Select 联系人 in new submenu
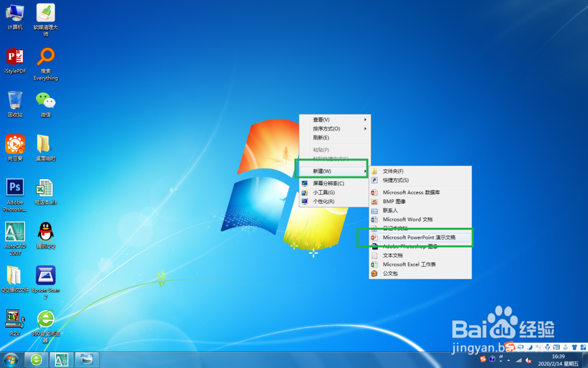 [x=420, y=210]
